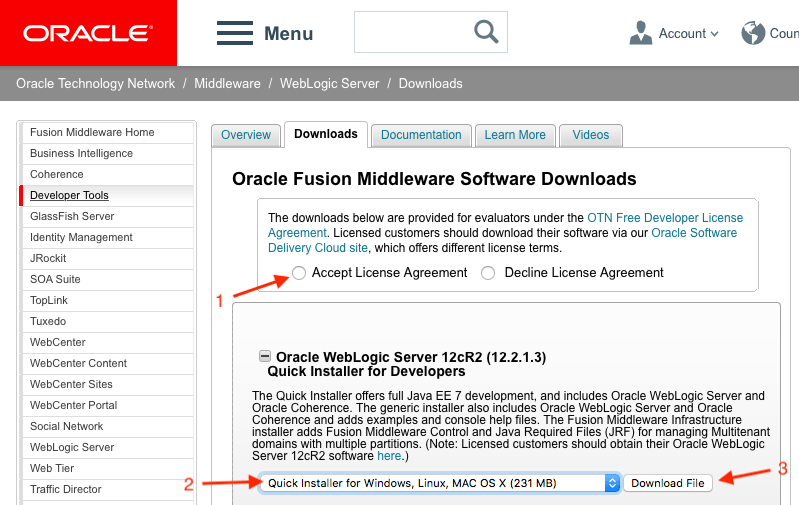The height and width of the screenshot is (505, 799).
Task: Open the Videos tab
Action: click(591, 135)
